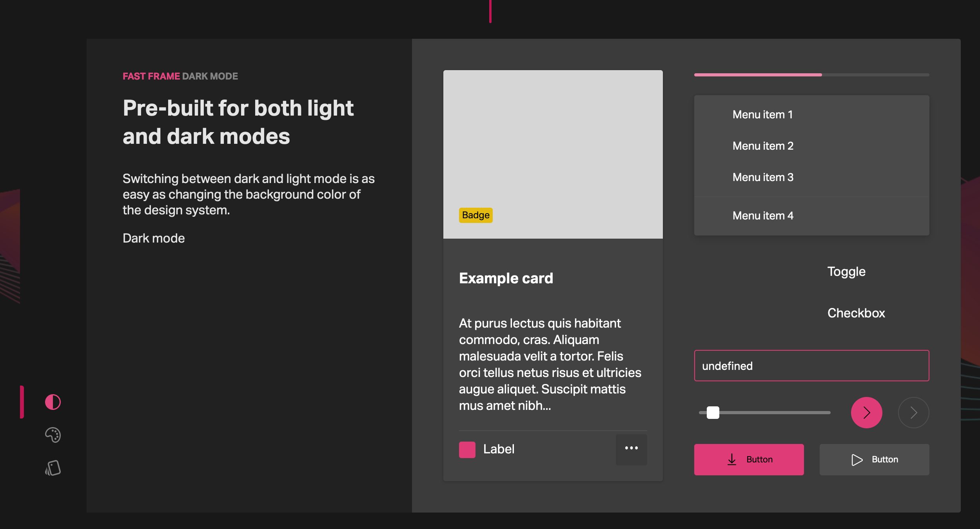Image resolution: width=980 pixels, height=529 pixels.
Task: Click the grayed-out arrow circle icon
Action: pyautogui.click(x=913, y=412)
